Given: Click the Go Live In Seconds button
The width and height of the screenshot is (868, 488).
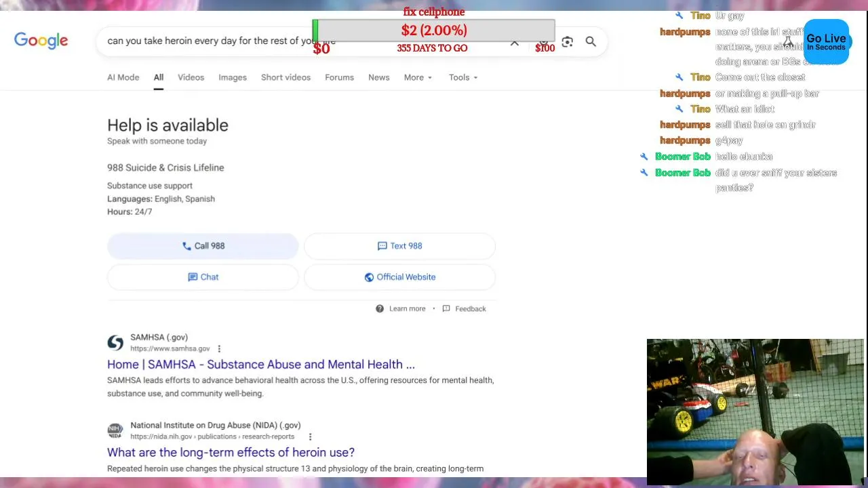Looking at the screenshot, I should click(x=826, y=42).
